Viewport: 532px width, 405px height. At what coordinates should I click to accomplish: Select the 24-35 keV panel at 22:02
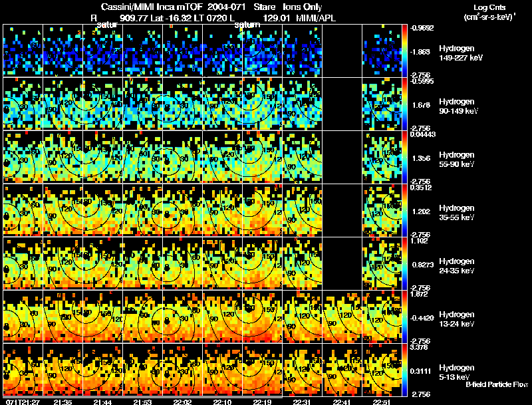click(x=182, y=263)
